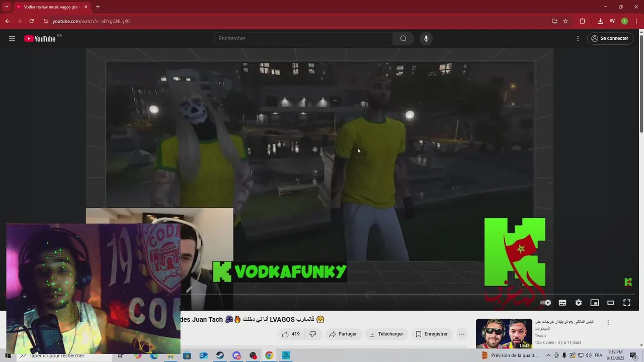Go to YouTube home via logo
This screenshot has width=644, height=362.
coord(40,39)
